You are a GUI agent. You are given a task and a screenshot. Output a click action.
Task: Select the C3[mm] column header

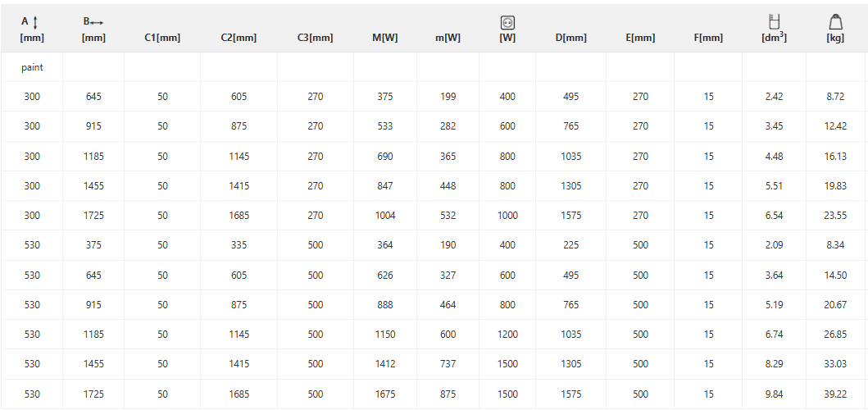tap(315, 38)
